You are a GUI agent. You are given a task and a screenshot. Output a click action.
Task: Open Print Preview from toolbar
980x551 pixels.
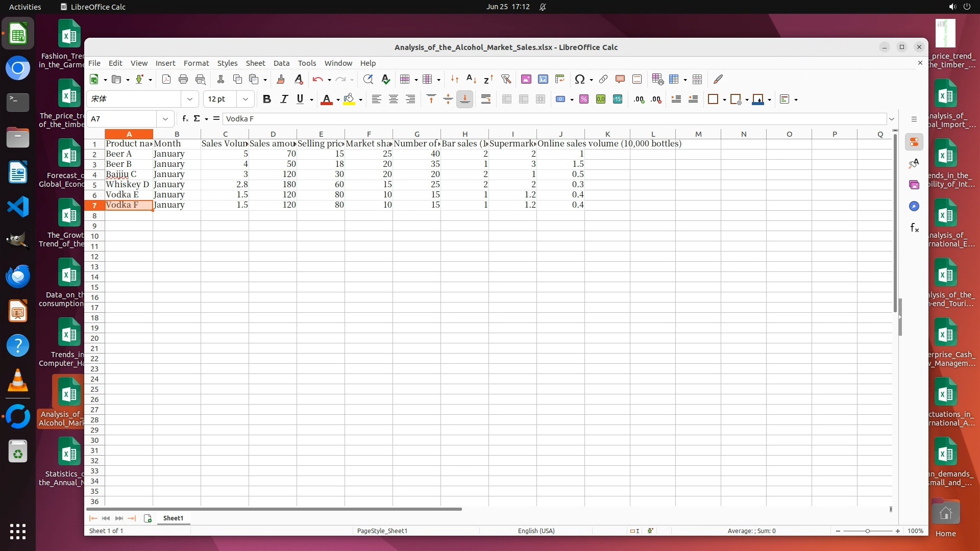(x=201, y=79)
